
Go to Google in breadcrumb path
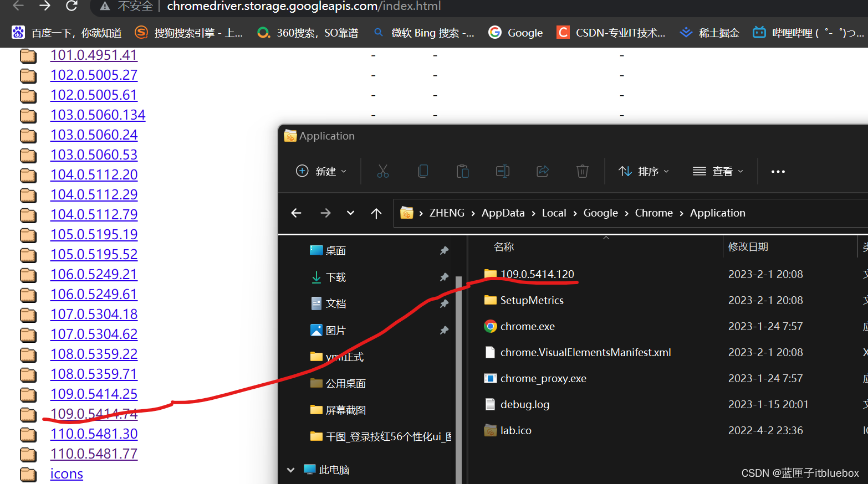(600, 213)
